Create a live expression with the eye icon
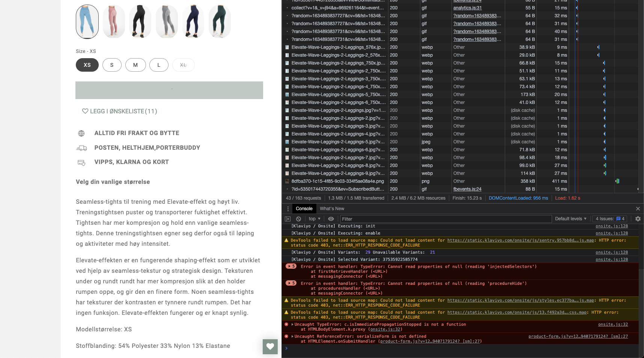Screen dimensions: 644x358 tap(331, 219)
